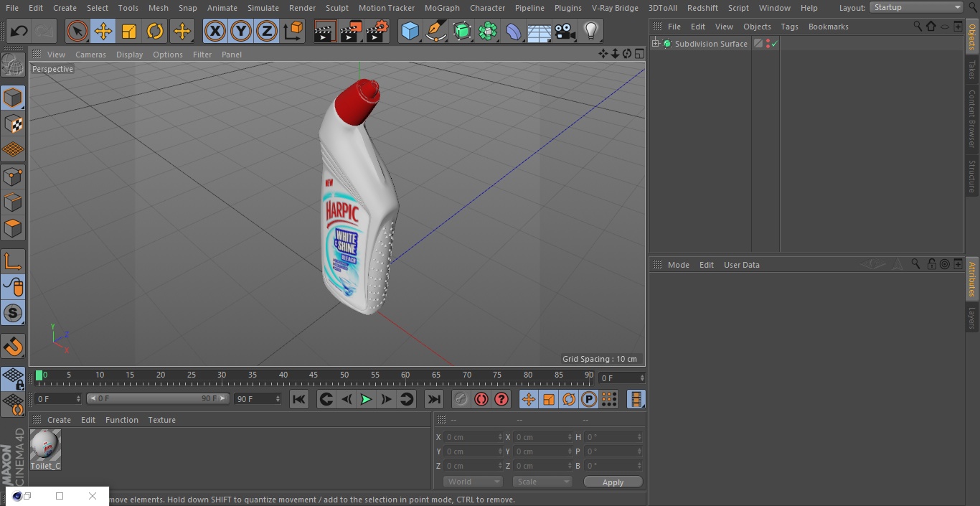The width and height of the screenshot is (980, 506).
Task: Open Edit Render Settings icon
Action: pyautogui.click(x=377, y=31)
